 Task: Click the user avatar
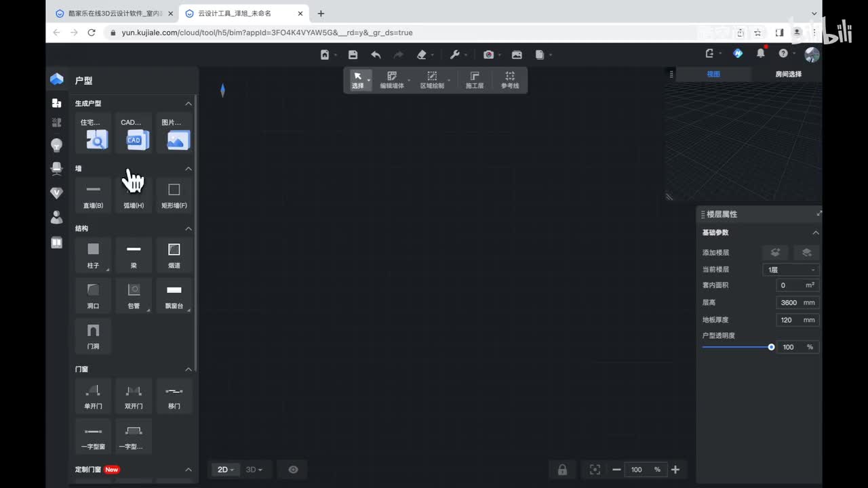point(812,54)
